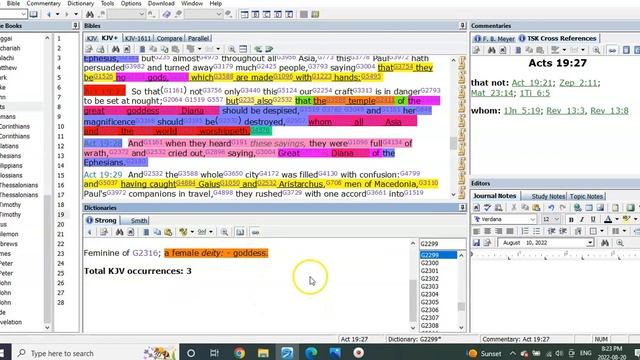Click the print icon in Bibles toolbar

(x=100, y=49)
